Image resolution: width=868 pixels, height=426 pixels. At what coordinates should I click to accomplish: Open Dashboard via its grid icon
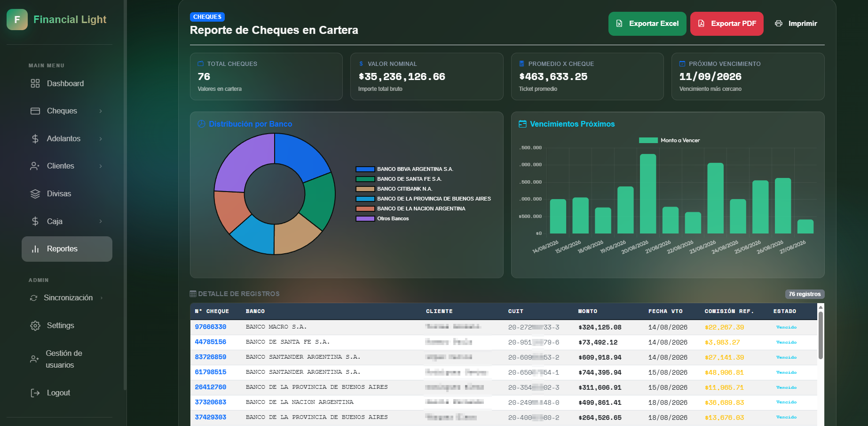35,83
